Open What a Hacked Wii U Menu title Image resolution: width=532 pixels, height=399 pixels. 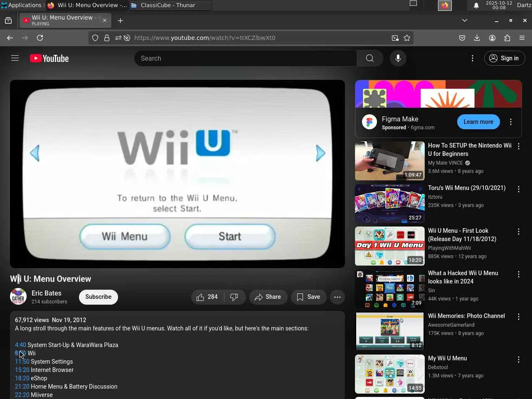point(463,277)
